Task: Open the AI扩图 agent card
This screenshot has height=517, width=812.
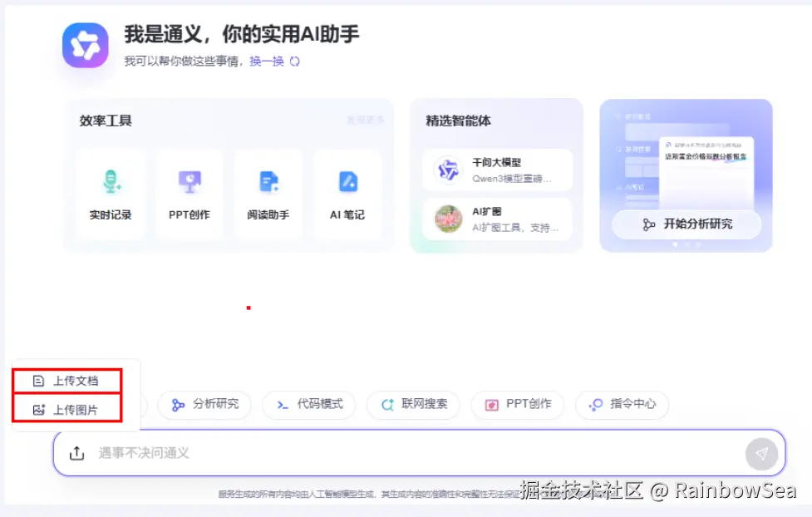Action: click(498, 219)
